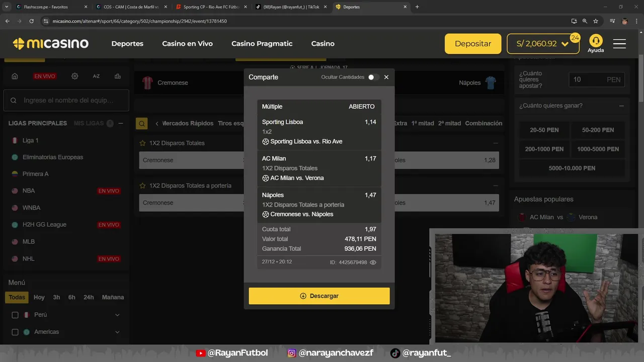The width and height of the screenshot is (644, 362).
Task: Select the A-Z sports listing icon
Action: 96,76
